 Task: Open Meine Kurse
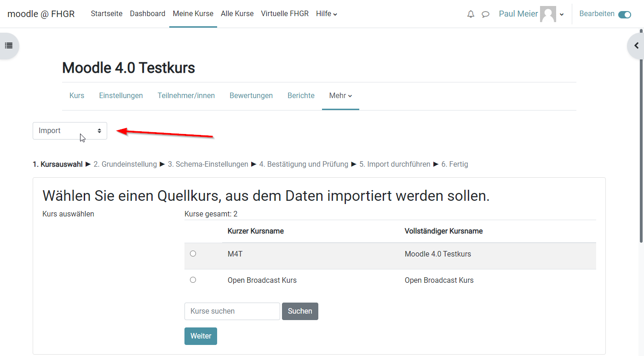coord(193,14)
